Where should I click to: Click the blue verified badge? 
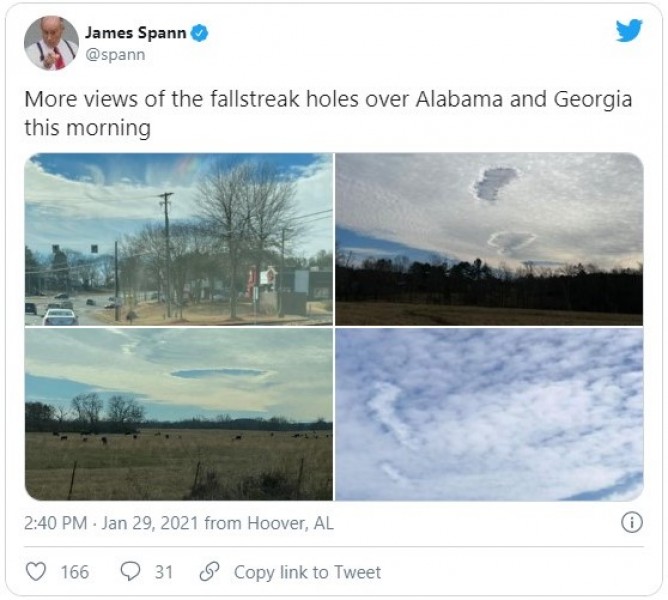click(x=200, y=33)
